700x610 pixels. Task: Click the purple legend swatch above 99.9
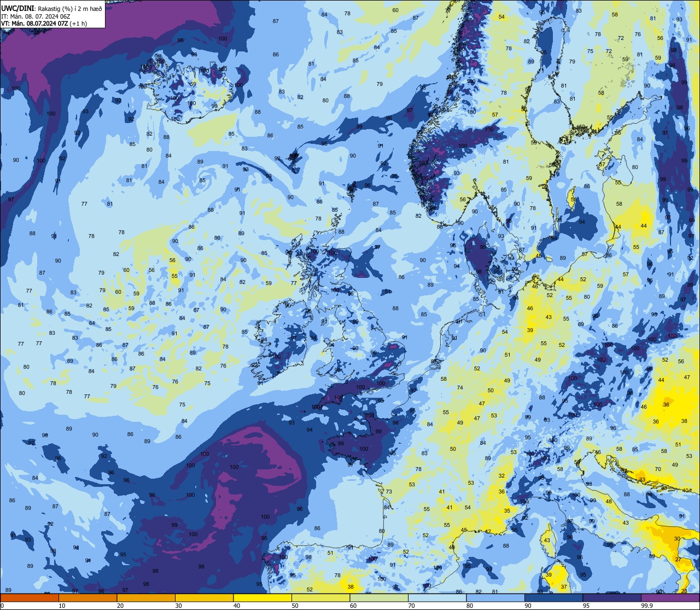(x=670, y=597)
